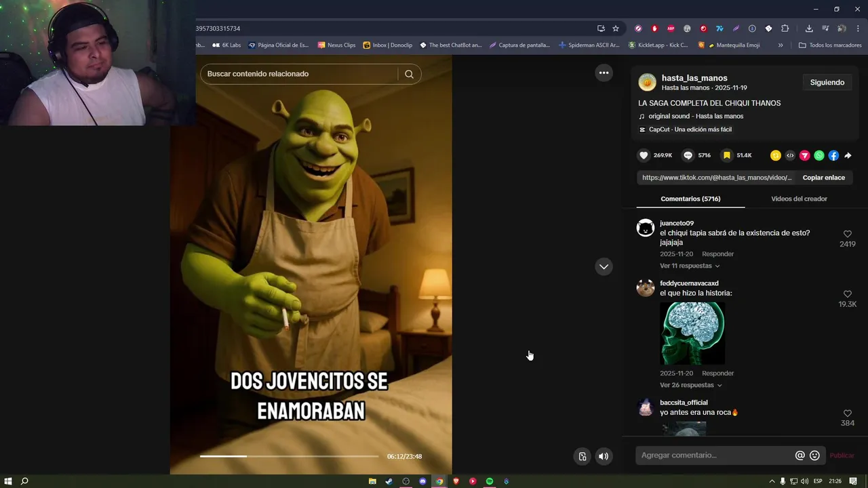The width and height of the screenshot is (868, 488).
Task: Toggle auto-scroll icon beside volume button
Action: tap(582, 456)
